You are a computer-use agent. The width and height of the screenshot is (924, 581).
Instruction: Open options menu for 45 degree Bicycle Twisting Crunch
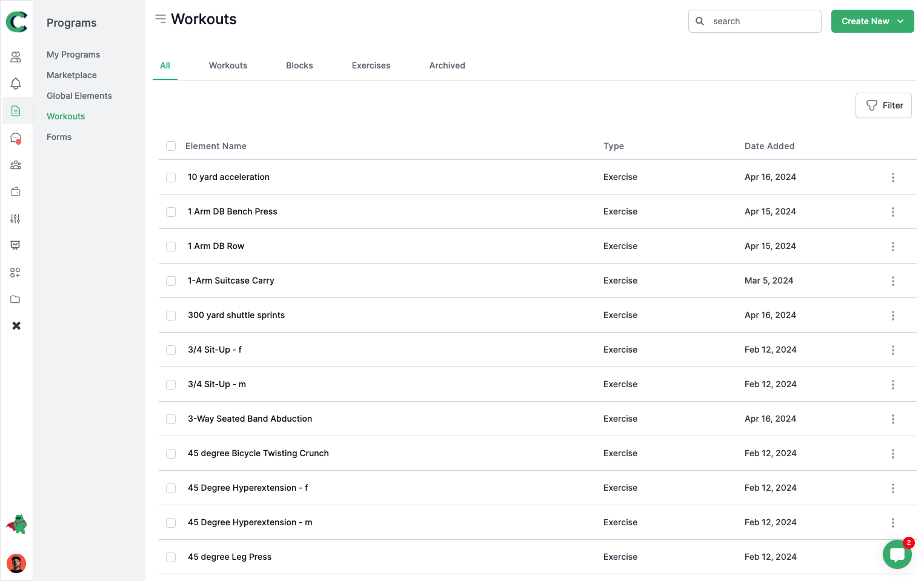point(893,454)
